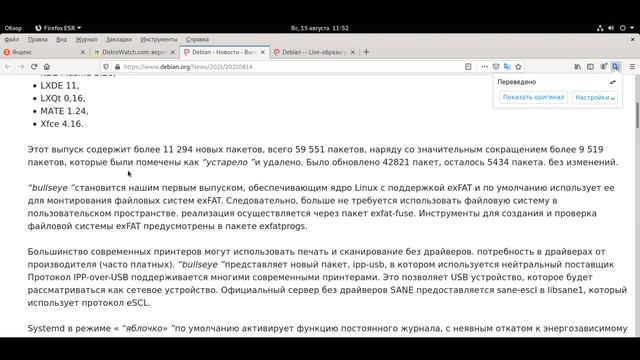Image resolution: width=640 pixels, height=360 pixels.
Task: Open Firefox account icon
Action: 603,67
